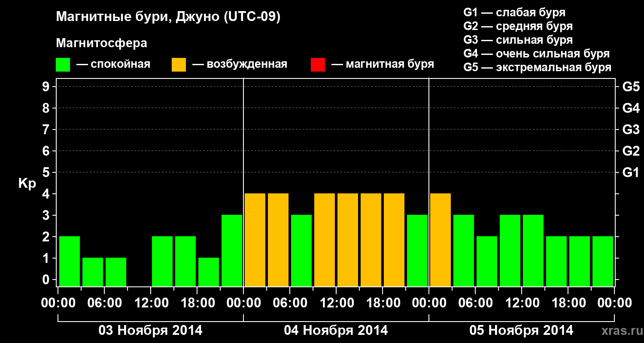The height and width of the screenshot is (343, 644).
Task: Click the '05 Ноября 2014' date label
Action: click(x=521, y=331)
